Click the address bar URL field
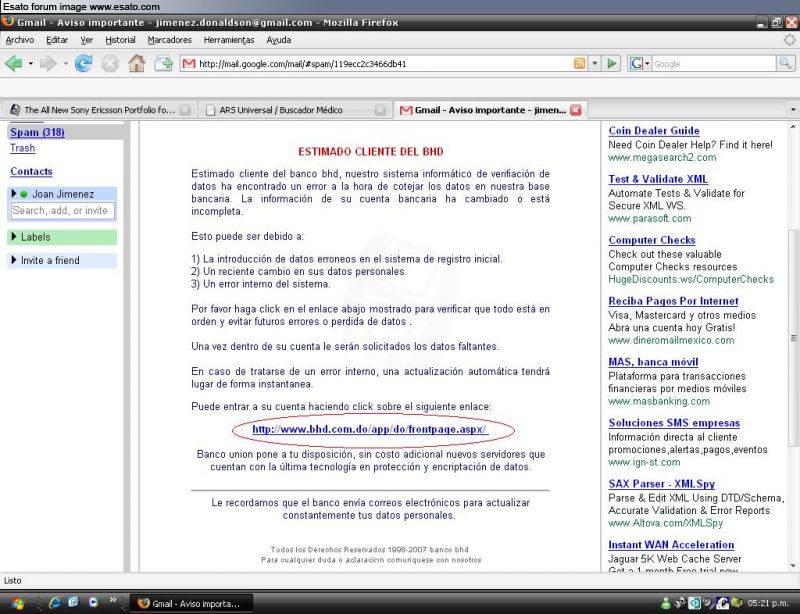The image size is (800, 614). click(385, 64)
